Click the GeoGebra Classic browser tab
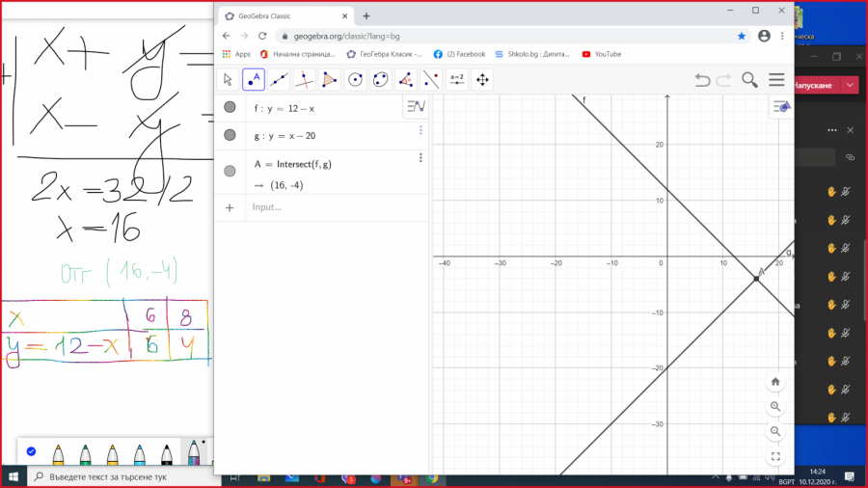This screenshot has width=868, height=488. (285, 16)
